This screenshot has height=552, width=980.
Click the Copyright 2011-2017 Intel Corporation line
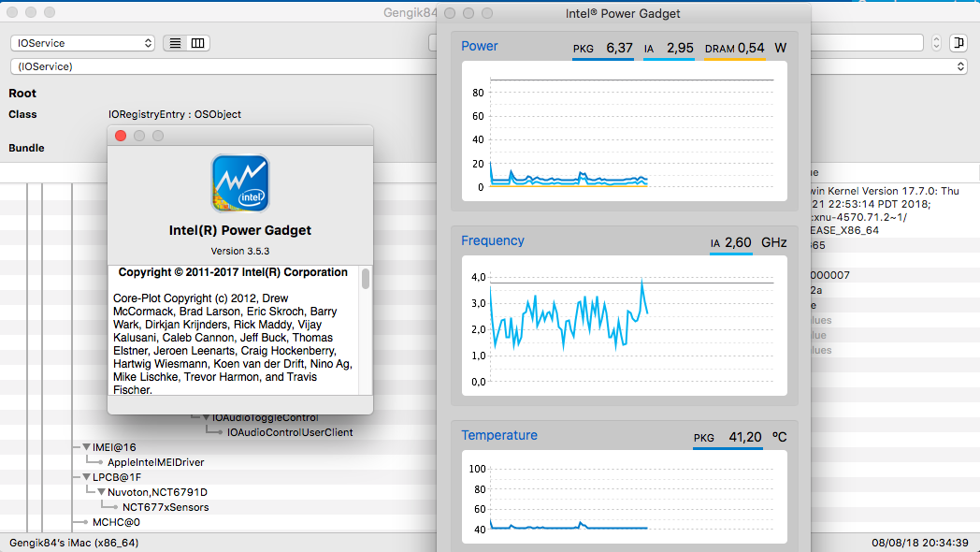pyautogui.click(x=233, y=272)
